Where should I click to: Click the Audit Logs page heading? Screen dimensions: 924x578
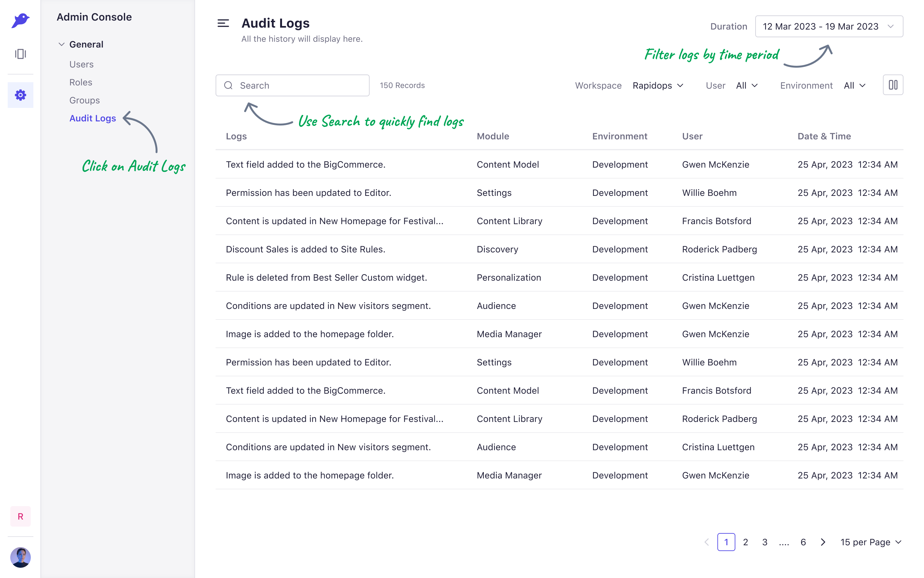click(x=275, y=23)
